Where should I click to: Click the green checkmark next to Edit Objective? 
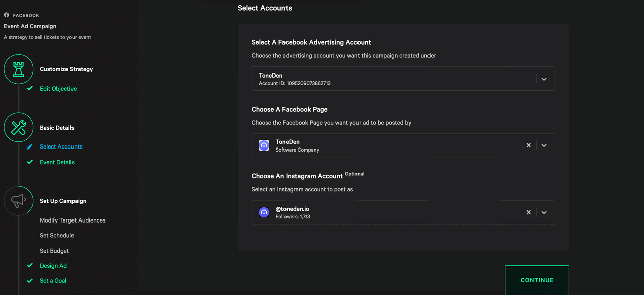[30, 88]
